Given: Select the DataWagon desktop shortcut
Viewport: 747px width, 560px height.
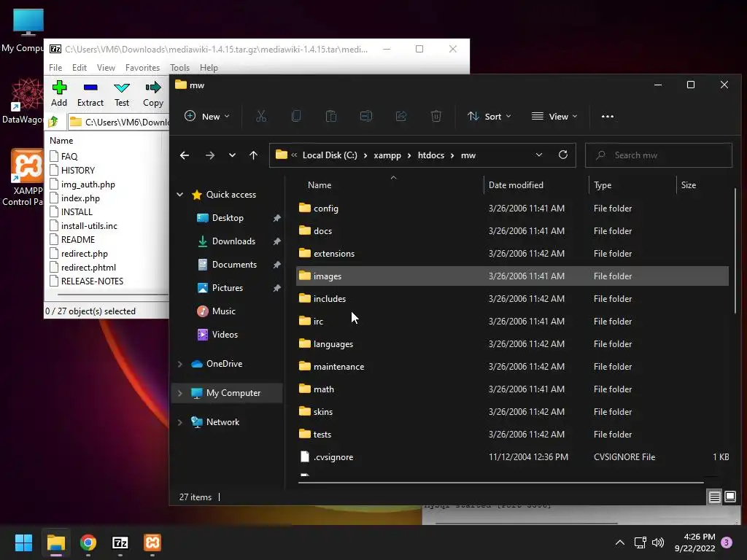Looking at the screenshot, I should point(23,101).
